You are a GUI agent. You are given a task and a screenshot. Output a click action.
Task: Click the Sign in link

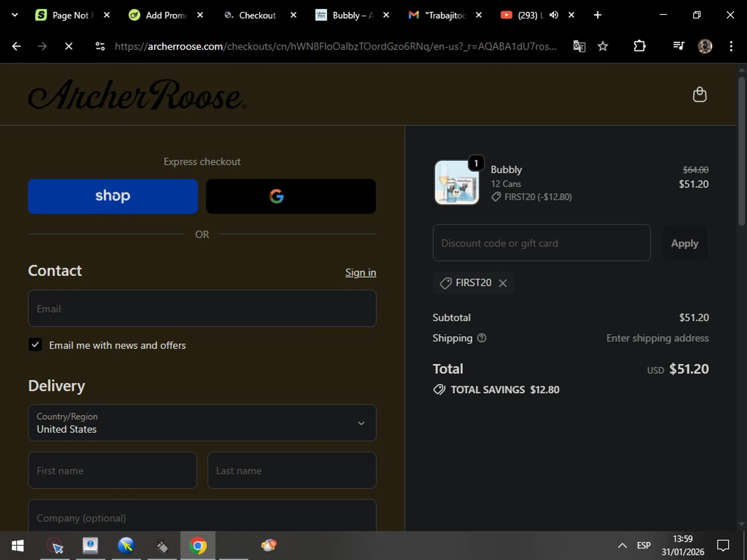click(361, 272)
